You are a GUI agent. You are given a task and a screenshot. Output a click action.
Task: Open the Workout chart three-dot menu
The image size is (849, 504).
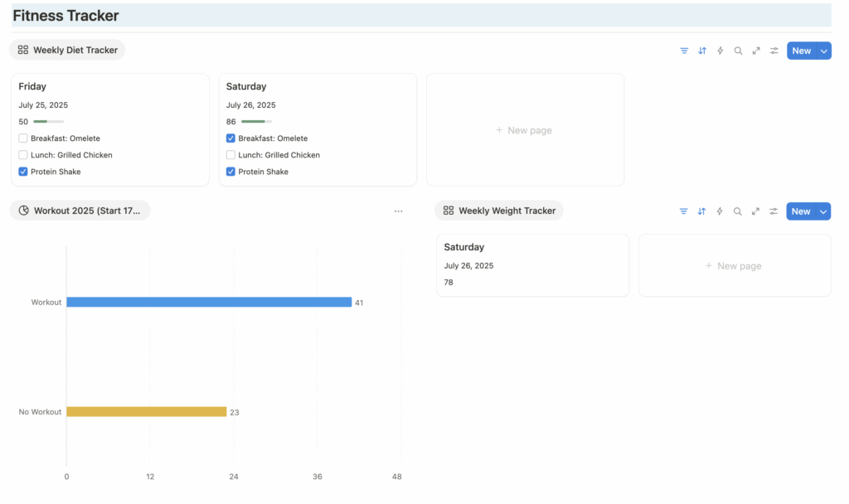point(398,211)
